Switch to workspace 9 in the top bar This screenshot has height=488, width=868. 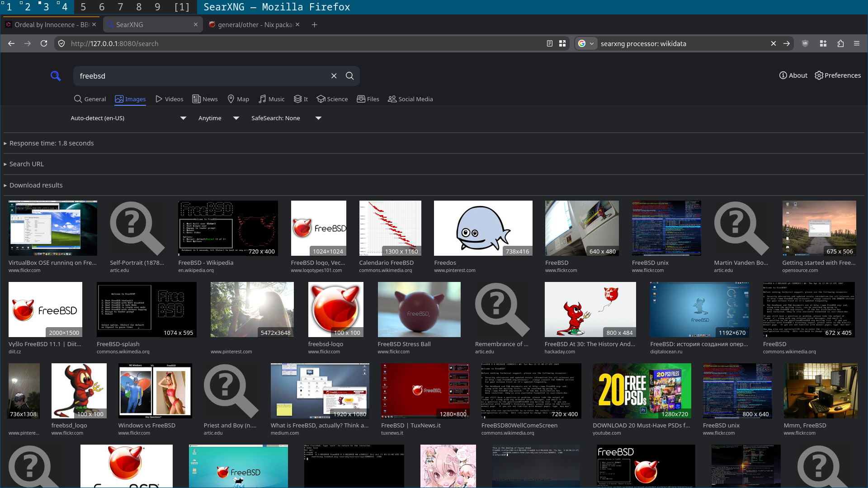point(157,7)
